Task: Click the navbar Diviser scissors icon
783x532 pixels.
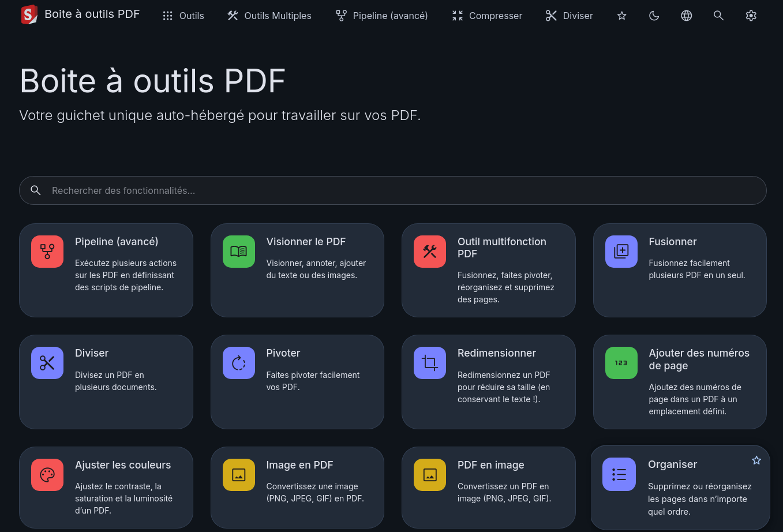Action: [551, 16]
